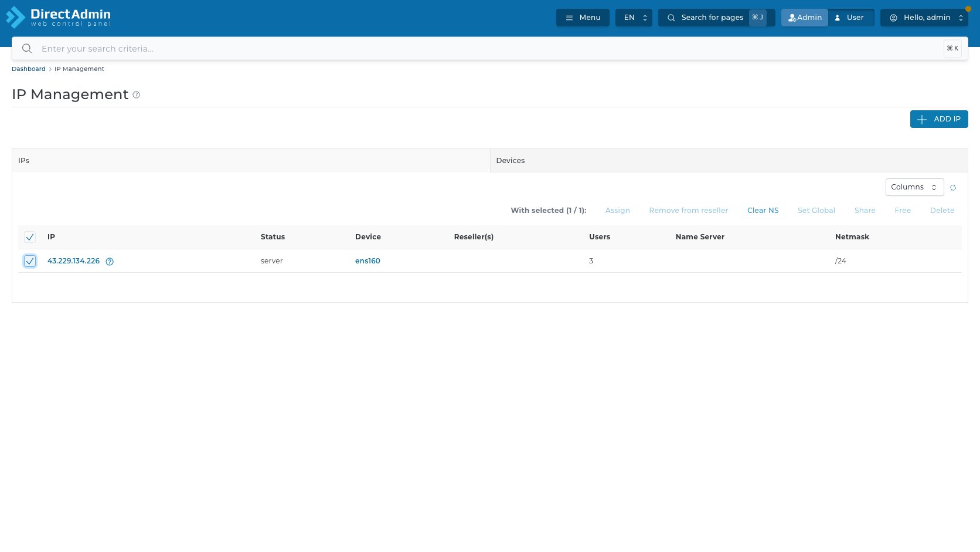Sort by the Device column header
Screen dimensions: 980x552
pos(367,237)
